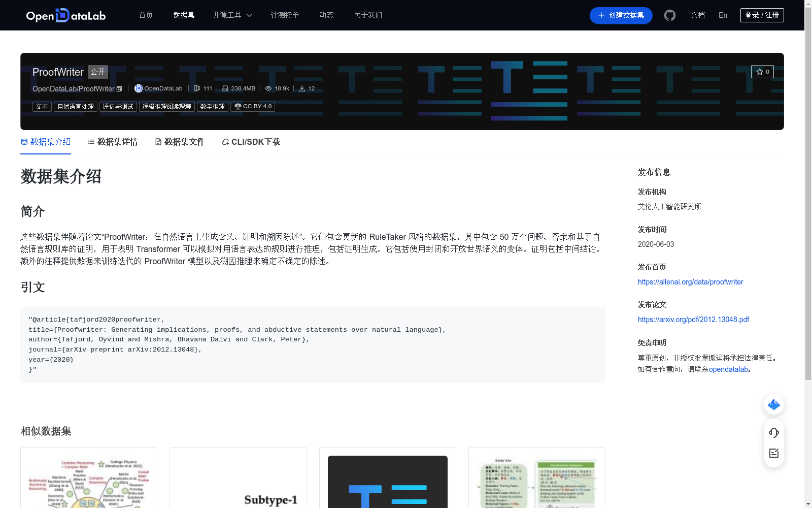The width and height of the screenshot is (812, 508).
Task: Open the similar dataset card with the blue T logo on dark
Action: [388, 478]
